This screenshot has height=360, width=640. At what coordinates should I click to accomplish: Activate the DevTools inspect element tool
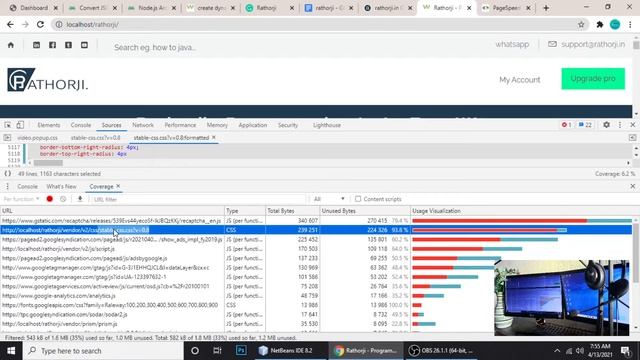[8, 125]
